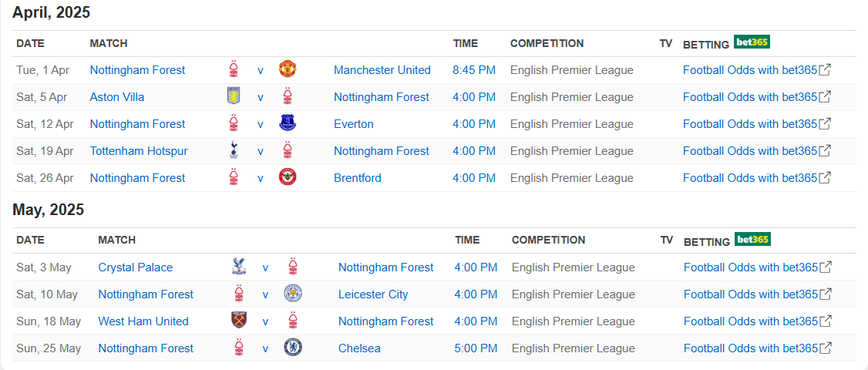Click the Everton crest icon
Image resolution: width=868 pixels, height=370 pixels.
288,123
